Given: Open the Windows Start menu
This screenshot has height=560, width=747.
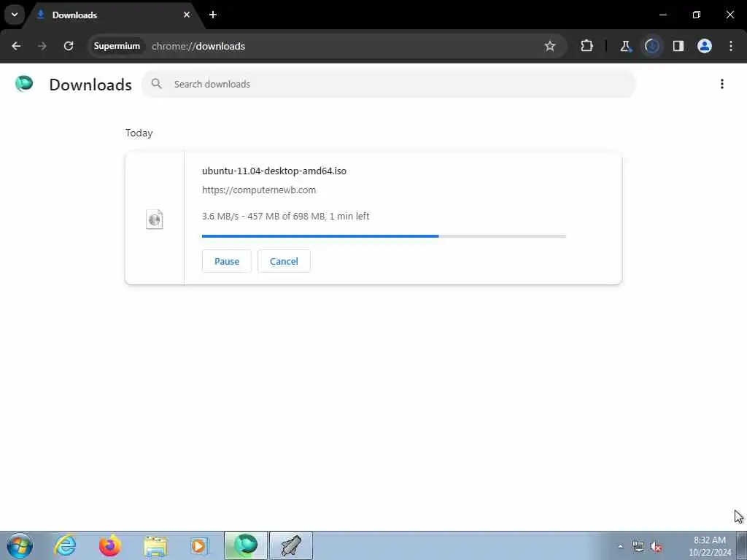Looking at the screenshot, I should pos(20,545).
